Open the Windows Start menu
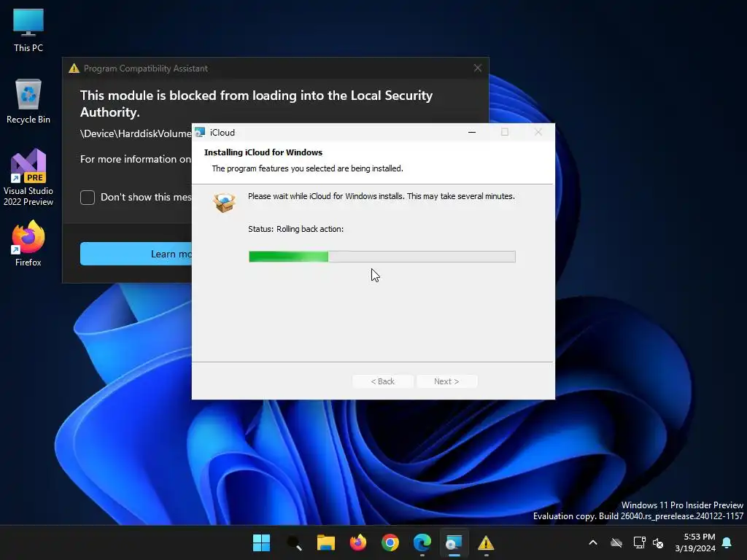 pos(261,542)
